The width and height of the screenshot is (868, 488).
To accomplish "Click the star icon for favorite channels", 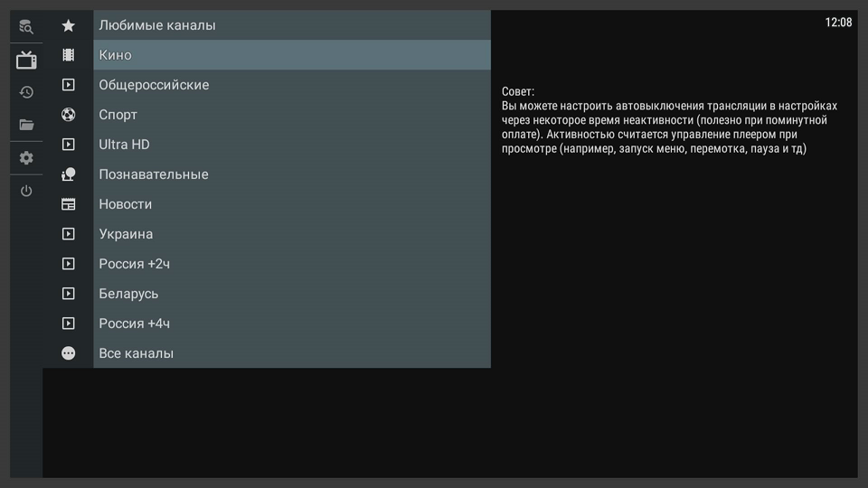I will 69,25.
